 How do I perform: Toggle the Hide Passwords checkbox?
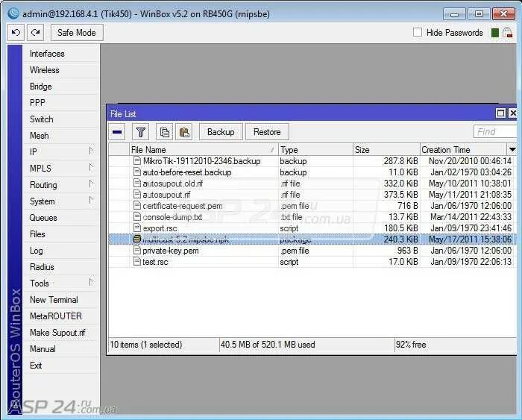417,32
